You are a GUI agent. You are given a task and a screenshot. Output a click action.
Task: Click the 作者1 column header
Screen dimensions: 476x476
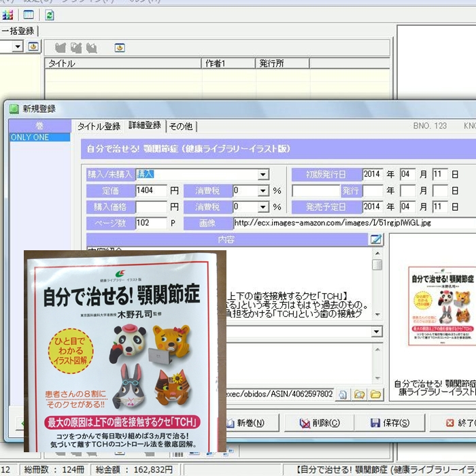click(x=228, y=63)
